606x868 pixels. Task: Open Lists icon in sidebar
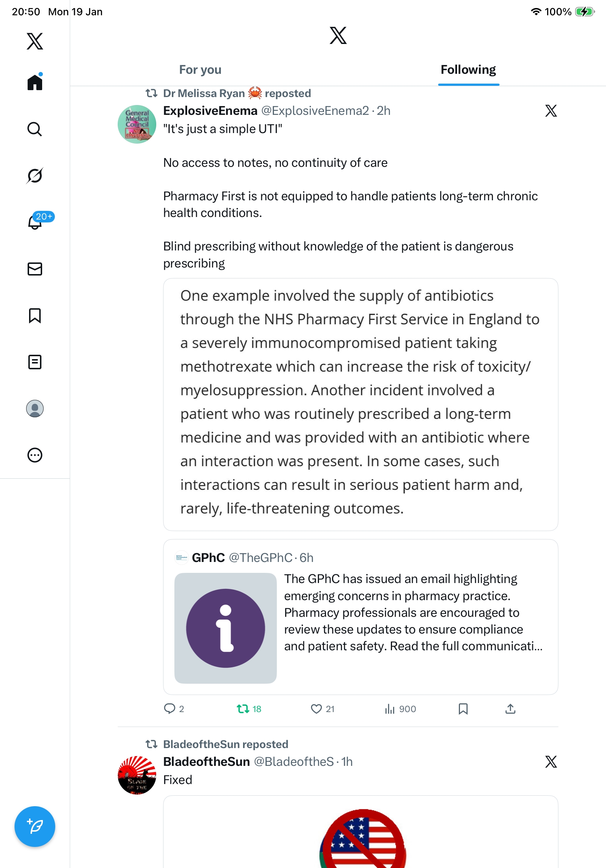click(35, 362)
